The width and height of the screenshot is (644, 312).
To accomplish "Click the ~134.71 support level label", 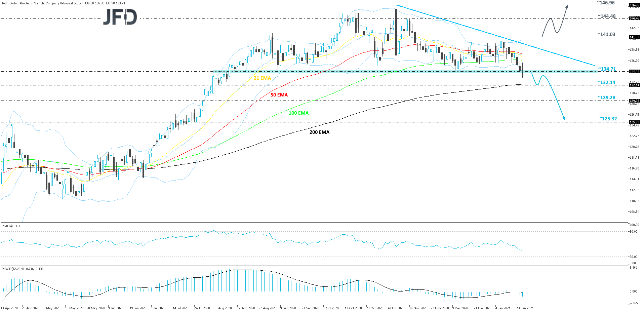I will tap(607, 69).
